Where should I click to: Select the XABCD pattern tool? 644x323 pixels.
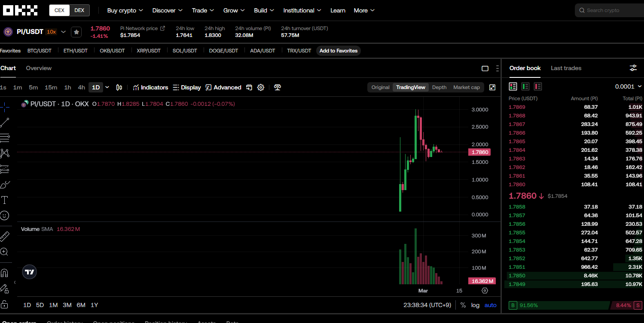tap(5, 154)
